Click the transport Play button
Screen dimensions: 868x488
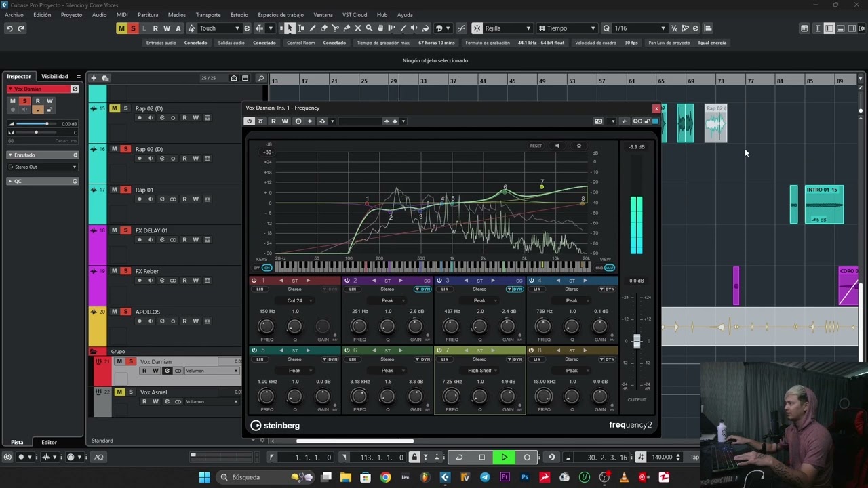(x=504, y=457)
